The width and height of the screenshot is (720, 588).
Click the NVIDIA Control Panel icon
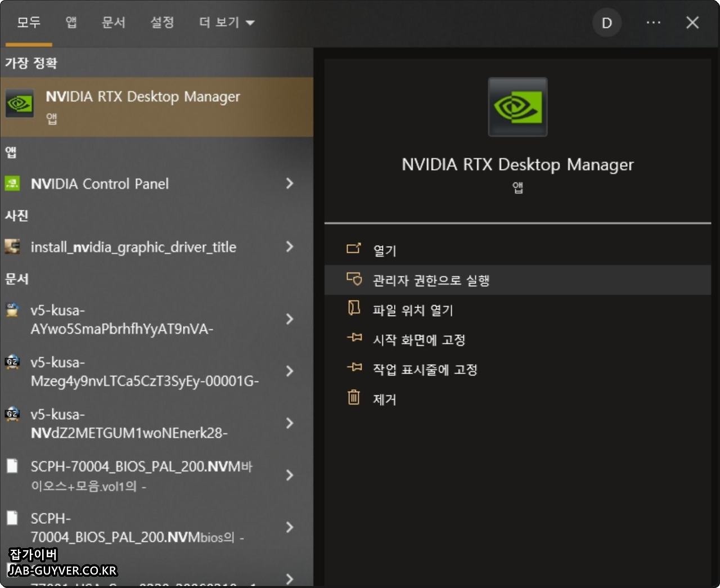pyautogui.click(x=12, y=183)
